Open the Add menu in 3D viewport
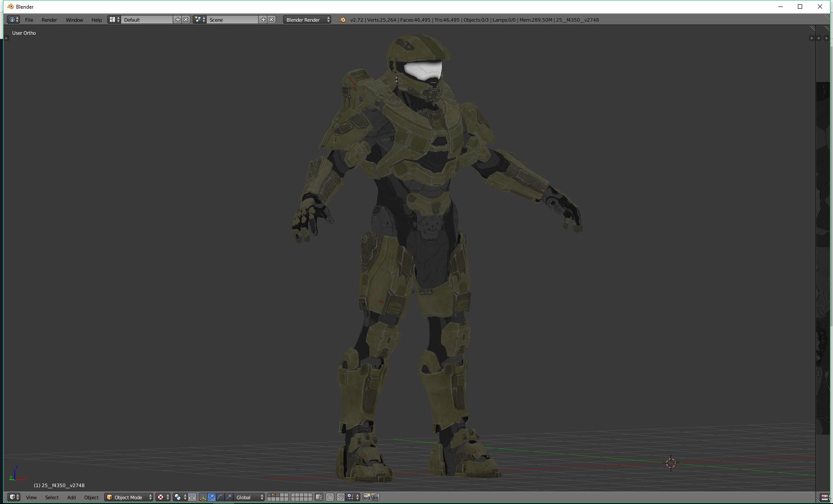Image resolution: width=833 pixels, height=504 pixels. point(72,497)
